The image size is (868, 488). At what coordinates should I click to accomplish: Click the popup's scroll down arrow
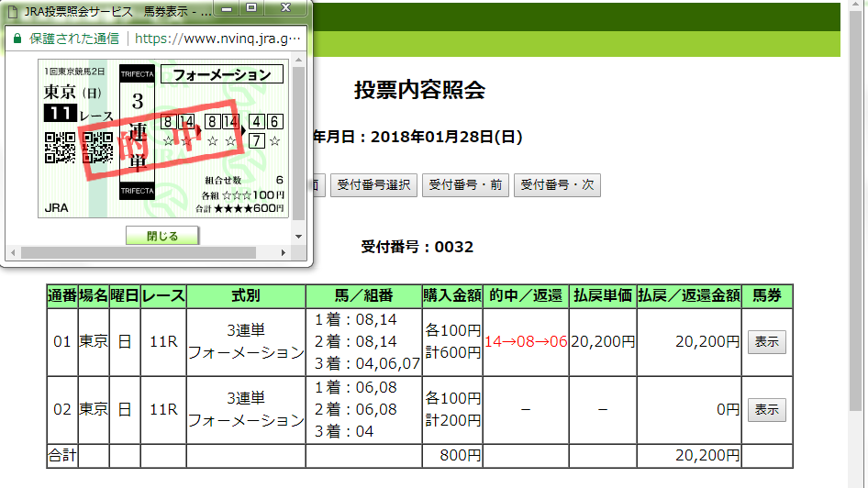[x=298, y=236]
